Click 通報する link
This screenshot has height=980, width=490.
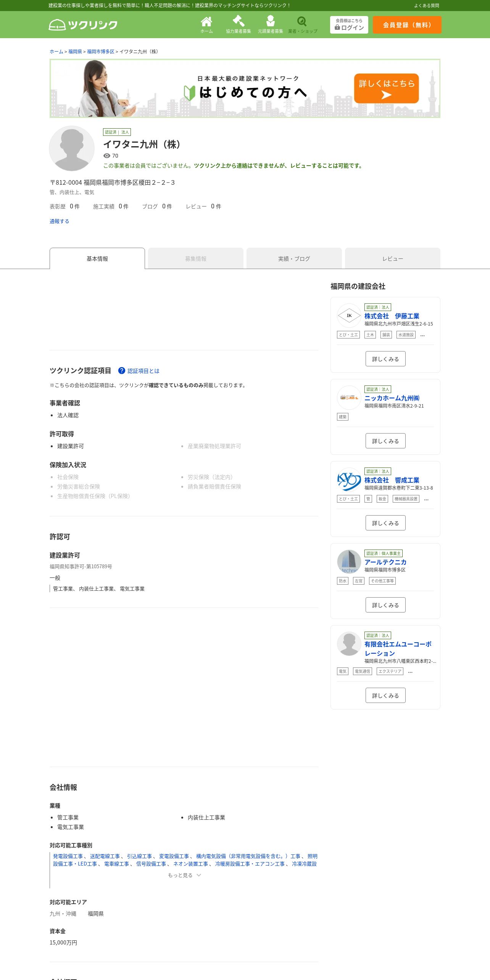(x=60, y=221)
